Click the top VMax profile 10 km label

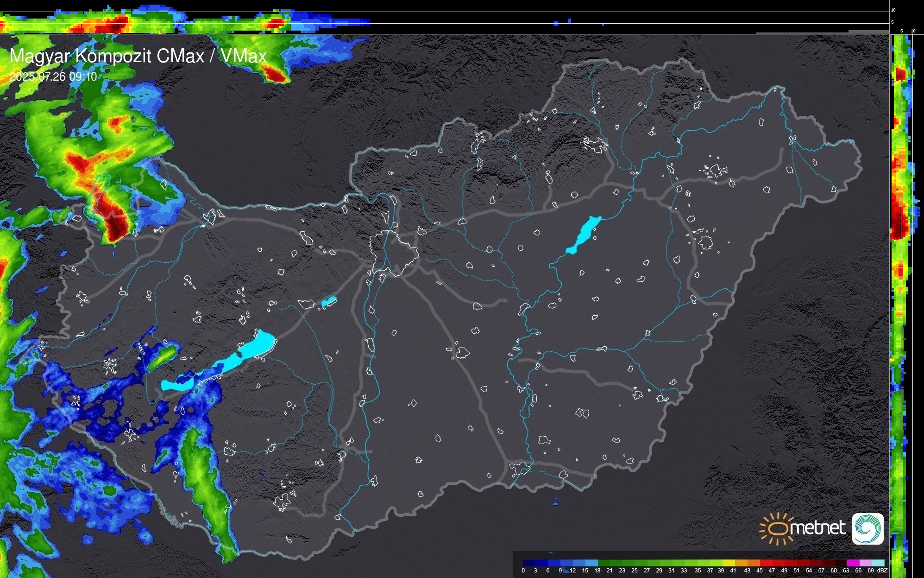click(x=893, y=10)
